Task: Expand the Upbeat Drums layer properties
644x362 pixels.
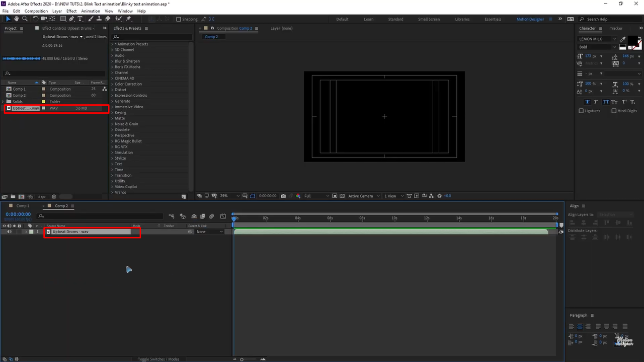Action: click(x=26, y=232)
